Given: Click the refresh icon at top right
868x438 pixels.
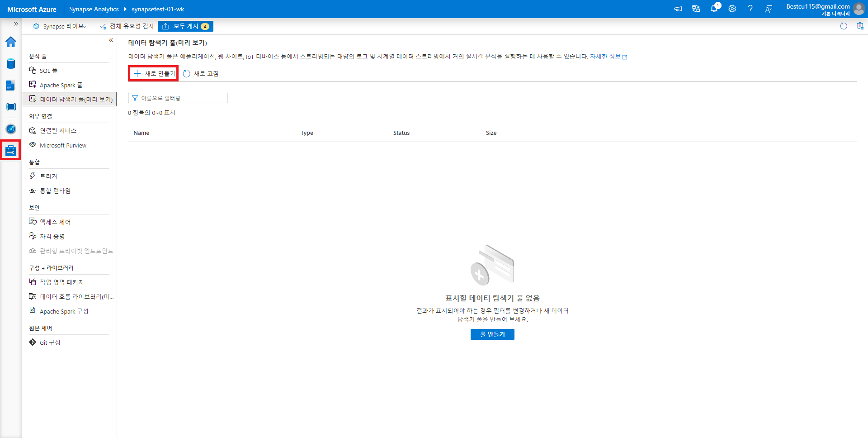Looking at the screenshot, I should [844, 26].
